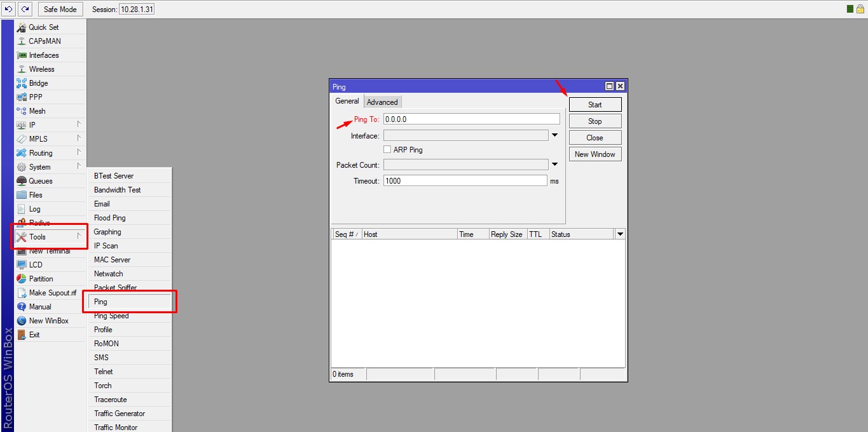Maximize the Ping window
The height and width of the screenshot is (432, 868).
pos(609,86)
